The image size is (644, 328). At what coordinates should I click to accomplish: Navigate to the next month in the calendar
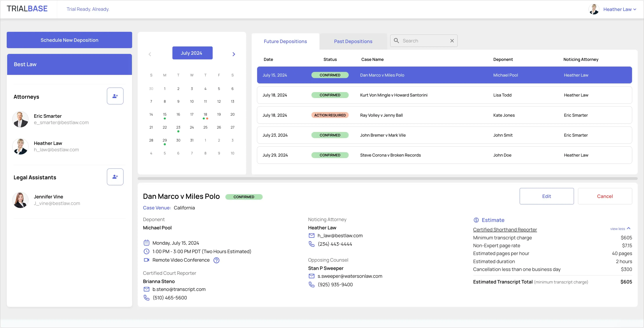[234, 54]
